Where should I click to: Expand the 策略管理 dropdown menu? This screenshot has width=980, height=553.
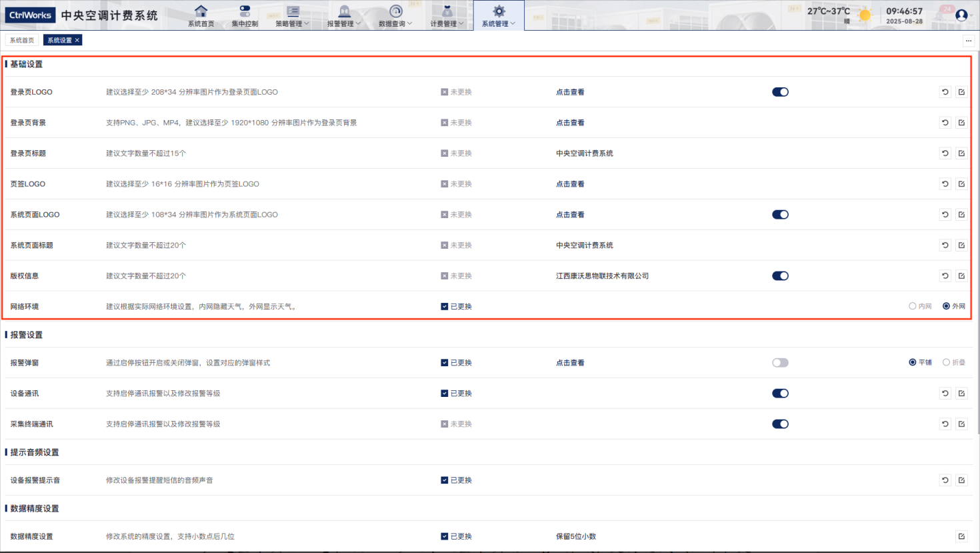293,16
